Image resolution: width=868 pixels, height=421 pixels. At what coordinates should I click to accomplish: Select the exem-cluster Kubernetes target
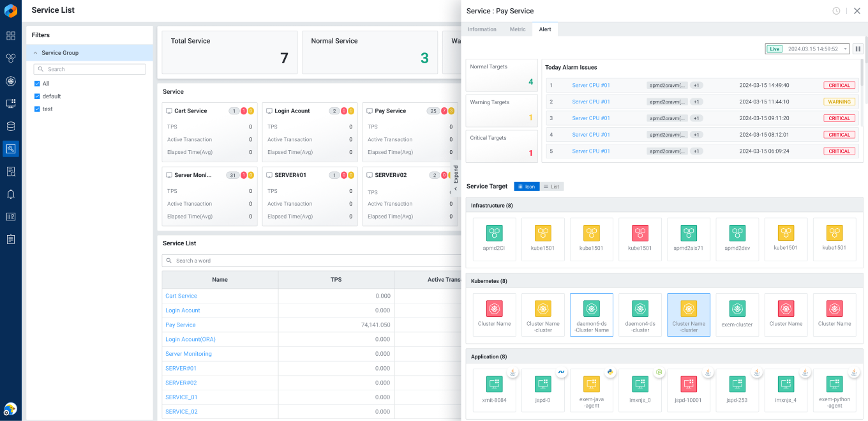[737, 315]
